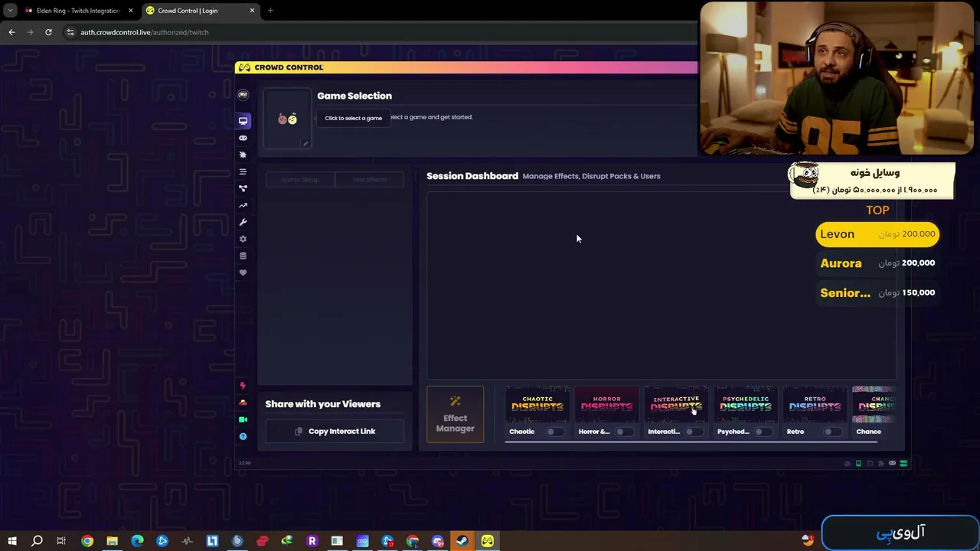Screen dimensions: 980x551
Task: Click the Click to select a game button
Action: [x=353, y=118]
